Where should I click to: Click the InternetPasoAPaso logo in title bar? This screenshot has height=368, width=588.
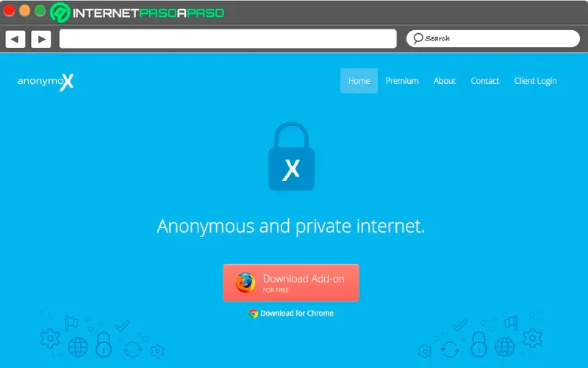pos(137,13)
